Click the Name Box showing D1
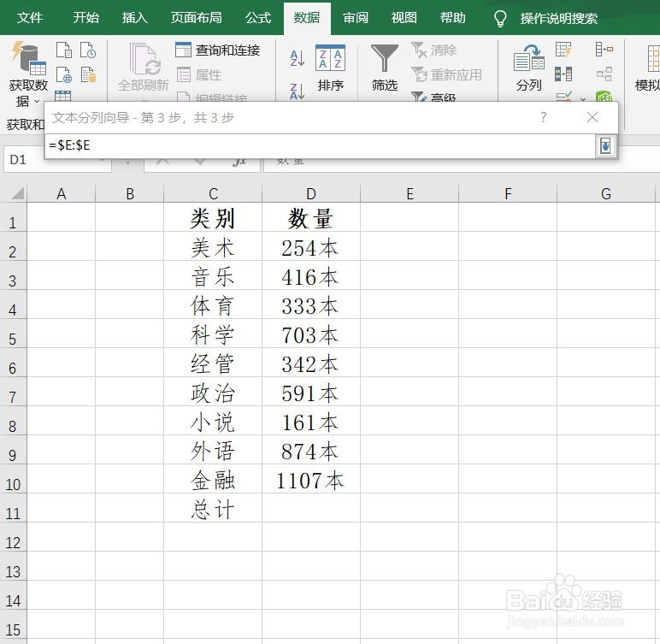The width and height of the screenshot is (660, 644). point(57,160)
